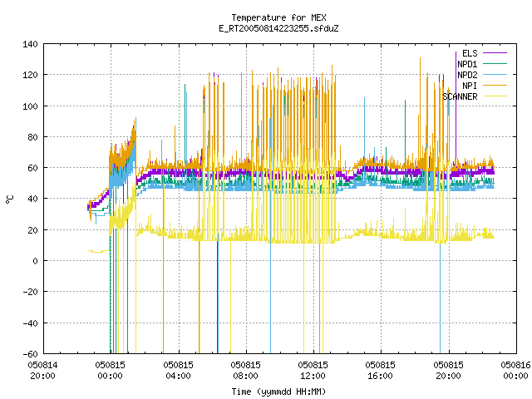Click the NPD1 legend label
The height and width of the screenshot is (399, 532).
click(x=467, y=64)
